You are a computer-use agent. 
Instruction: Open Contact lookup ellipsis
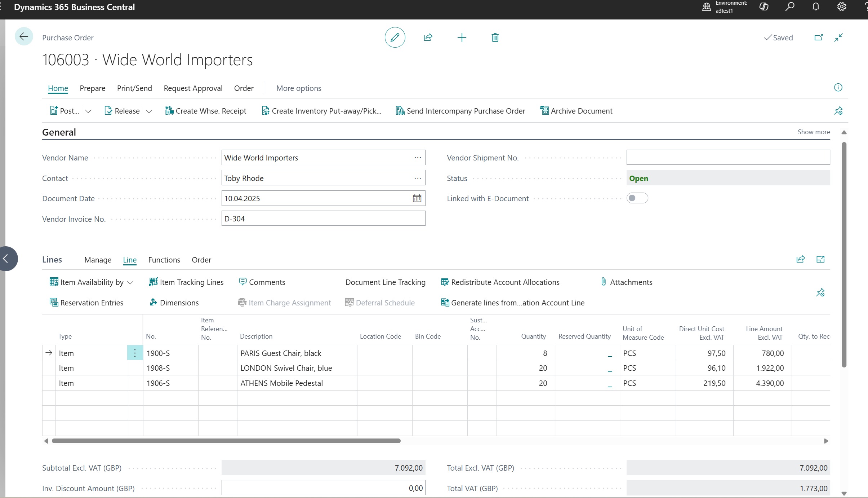418,178
